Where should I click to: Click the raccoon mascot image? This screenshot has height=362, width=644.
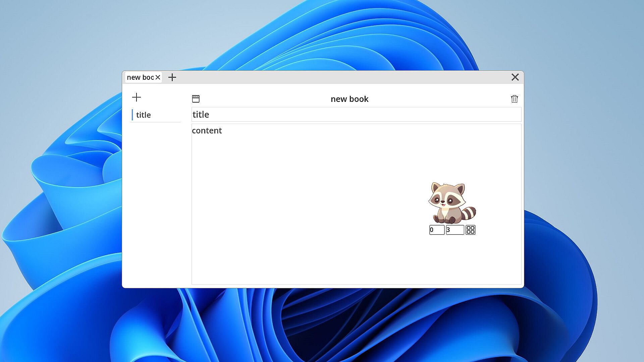pyautogui.click(x=451, y=203)
